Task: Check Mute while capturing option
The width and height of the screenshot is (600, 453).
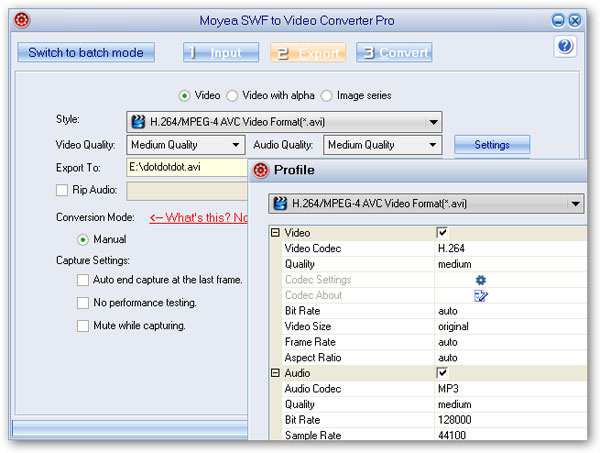Action: coord(83,326)
